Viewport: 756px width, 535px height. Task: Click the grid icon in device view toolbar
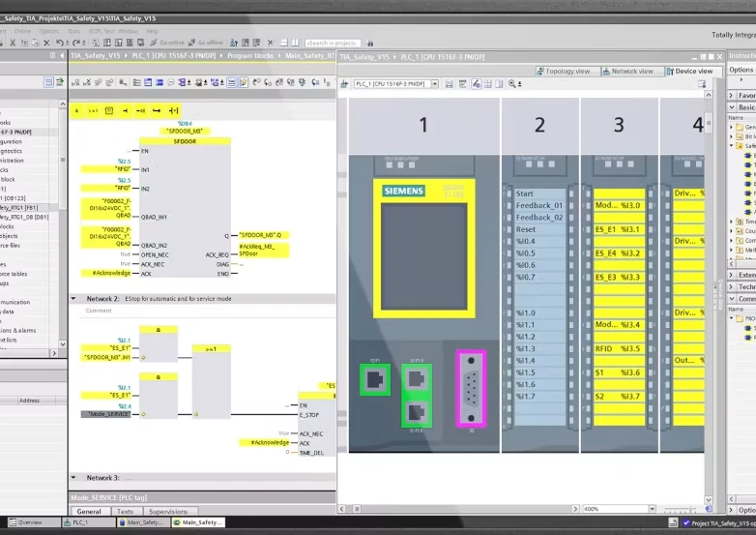[x=488, y=84]
